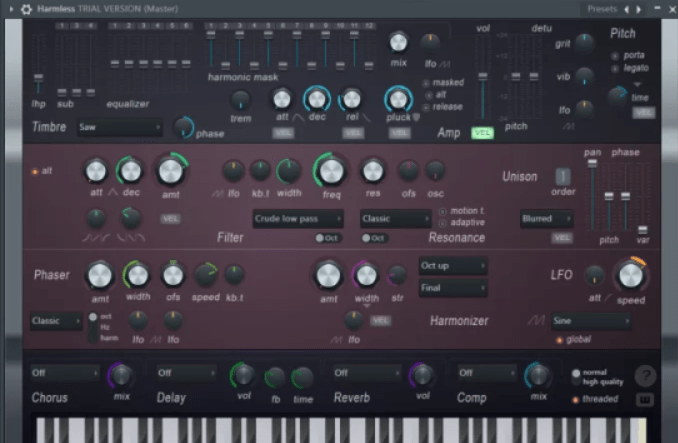Click the Amp dec knob
The width and height of the screenshot is (678, 443).
pos(317,99)
